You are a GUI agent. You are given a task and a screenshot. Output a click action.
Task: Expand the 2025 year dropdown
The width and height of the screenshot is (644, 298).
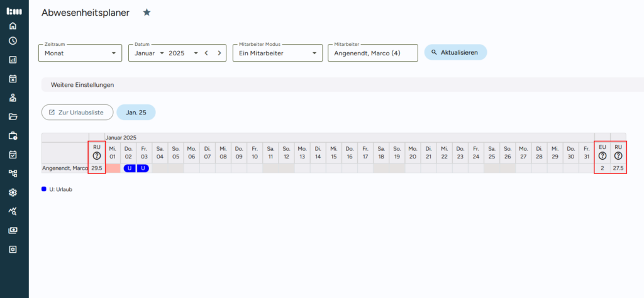point(183,53)
